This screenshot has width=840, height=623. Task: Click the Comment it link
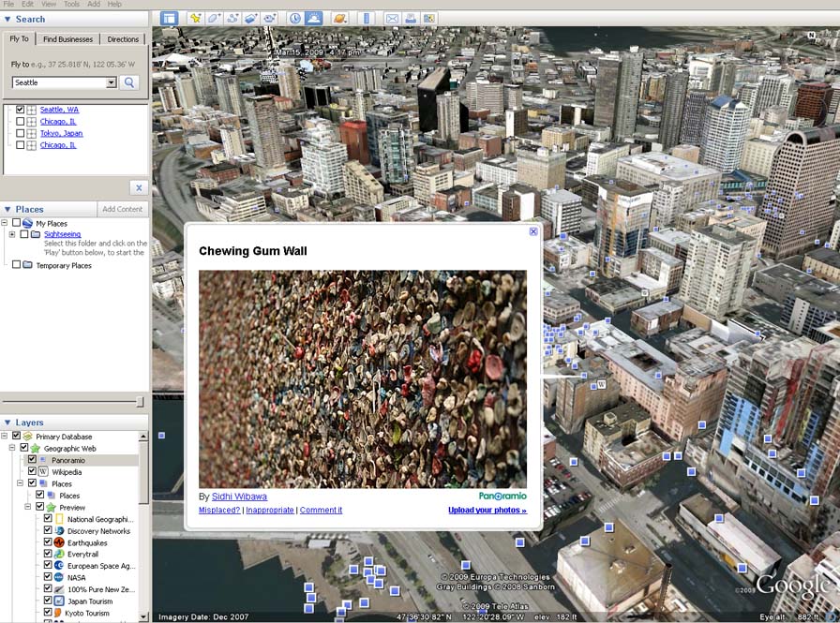pos(321,510)
